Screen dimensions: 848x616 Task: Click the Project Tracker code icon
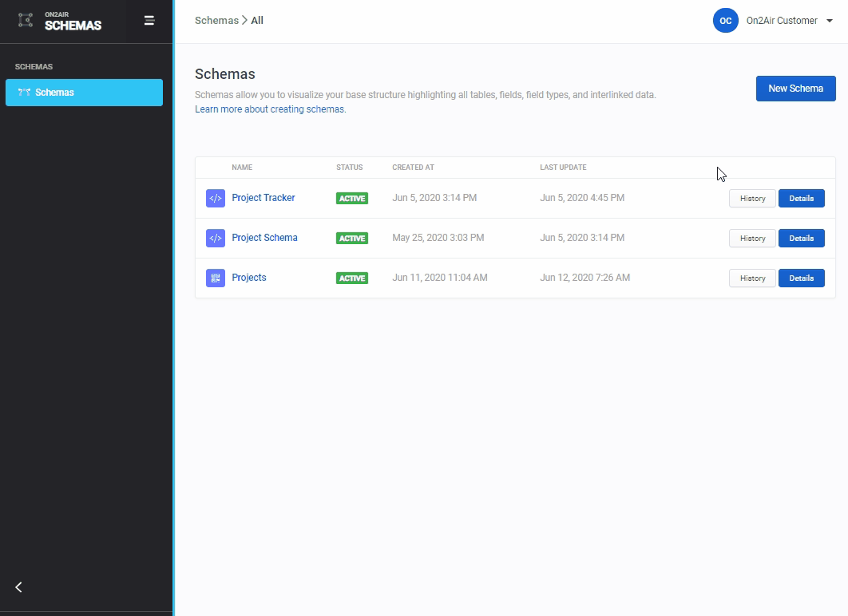pos(215,199)
